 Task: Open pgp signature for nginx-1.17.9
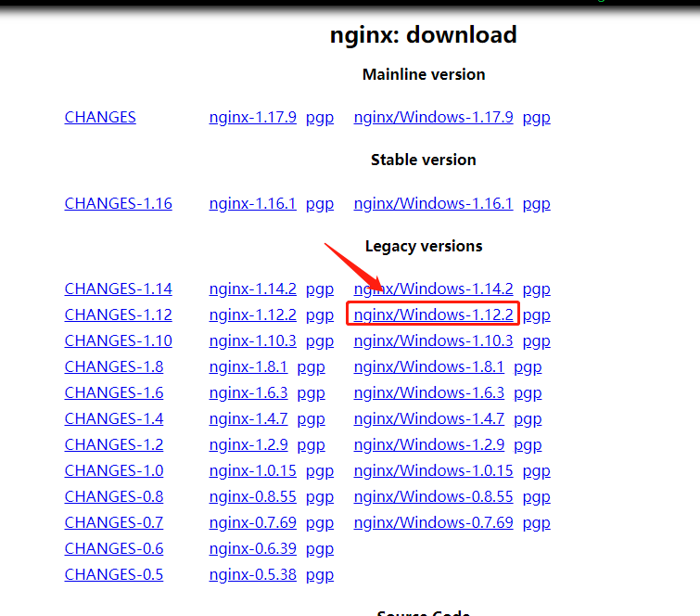click(x=320, y=118)
